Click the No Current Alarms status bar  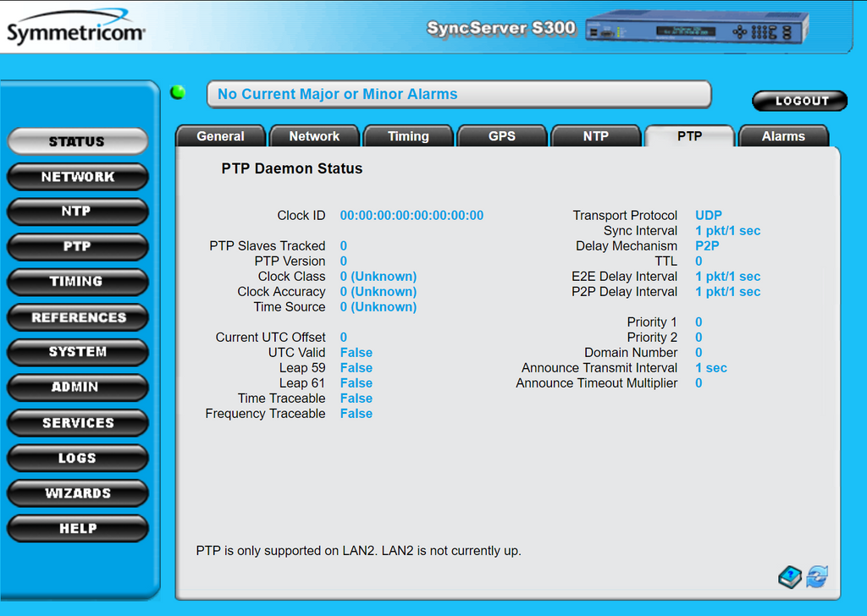[x=458, y=95]
